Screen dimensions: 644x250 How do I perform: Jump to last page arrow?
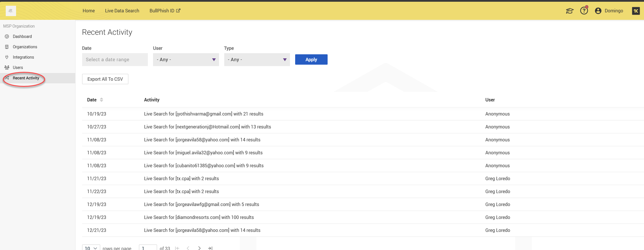(x=210, y=248)
